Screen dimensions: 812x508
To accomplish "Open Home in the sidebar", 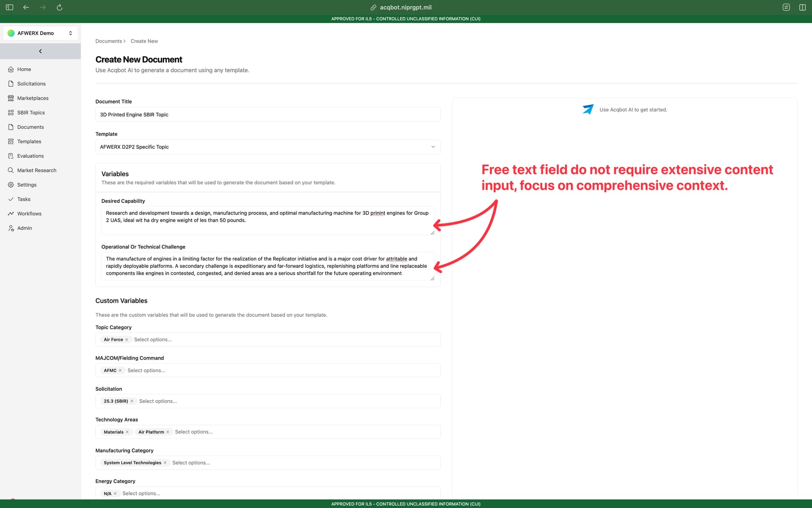I will [x=24, y=69].
